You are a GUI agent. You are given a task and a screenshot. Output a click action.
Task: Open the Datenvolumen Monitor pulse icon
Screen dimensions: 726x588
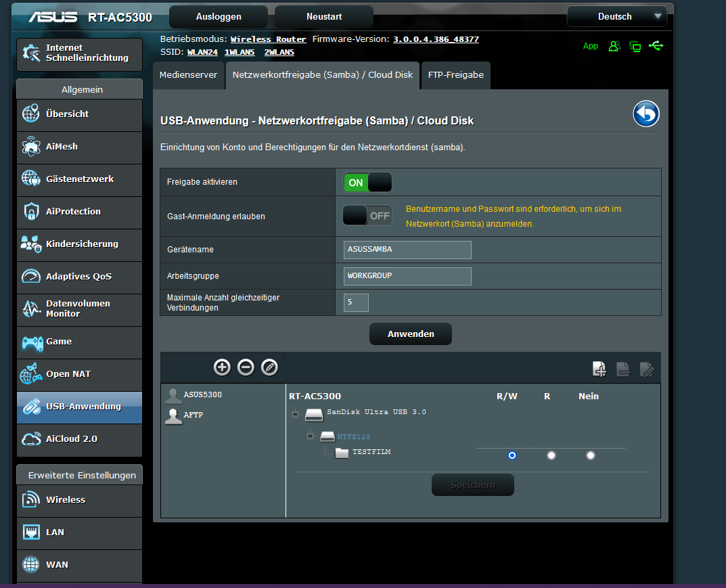pos(31,309)
